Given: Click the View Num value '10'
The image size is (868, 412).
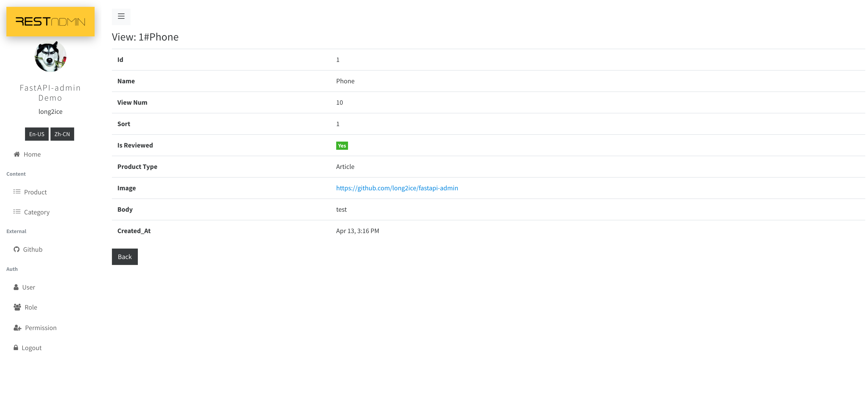Looking at the screenshot, I should point(339,102).
